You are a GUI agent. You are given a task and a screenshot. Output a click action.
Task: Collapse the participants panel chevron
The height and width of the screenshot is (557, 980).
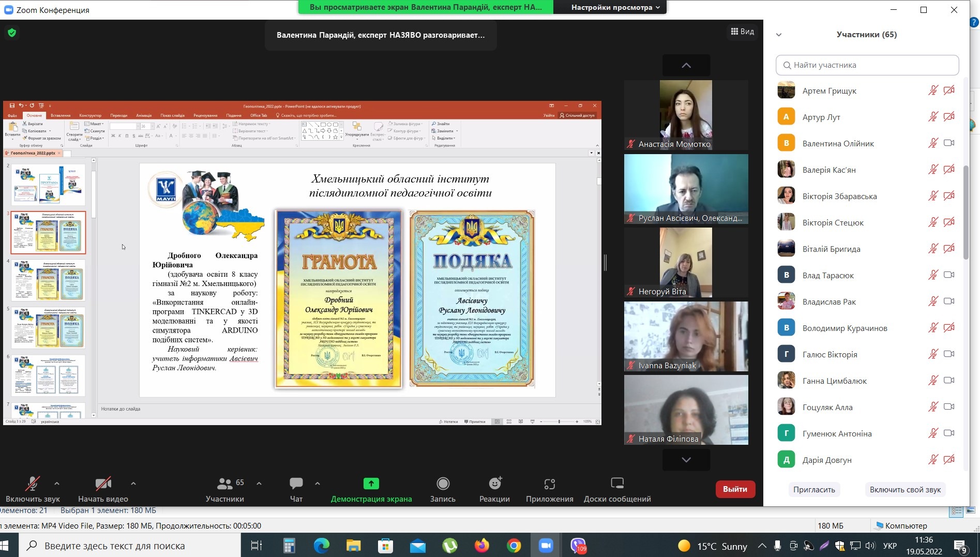point(779,35)
